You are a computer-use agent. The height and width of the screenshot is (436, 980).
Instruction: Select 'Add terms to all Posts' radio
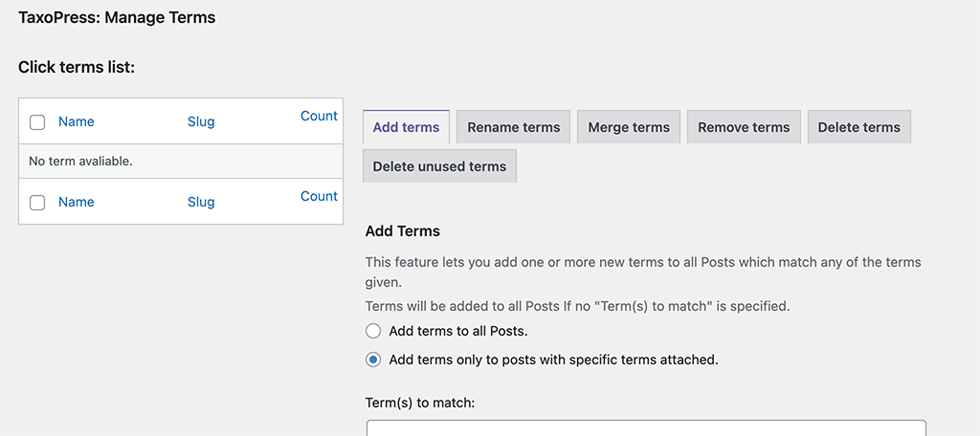pos(373,331)
